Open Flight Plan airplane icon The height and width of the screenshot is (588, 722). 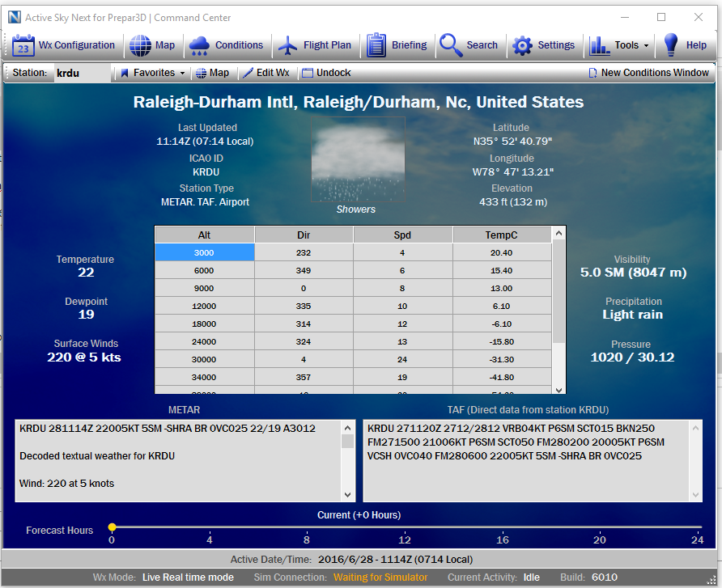pyautogui.click(x=288, y=45)
